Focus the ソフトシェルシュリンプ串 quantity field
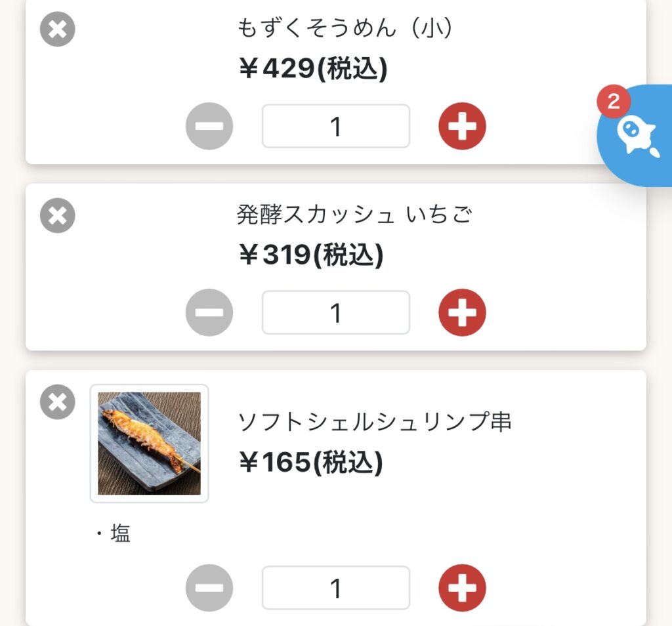This screenshot has width=672, height=626. (336, 588)
